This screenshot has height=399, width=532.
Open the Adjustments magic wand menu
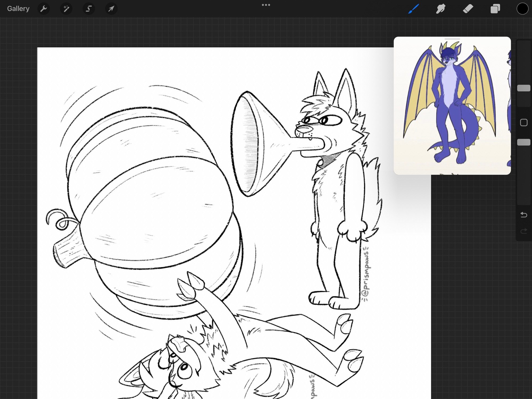coord(66,9)
